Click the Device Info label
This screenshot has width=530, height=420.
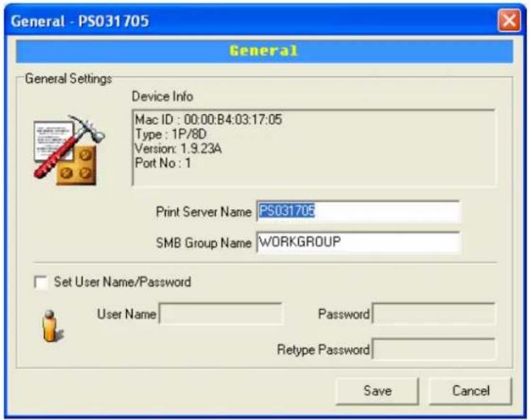pyautogui.click(x=162, y=96)
